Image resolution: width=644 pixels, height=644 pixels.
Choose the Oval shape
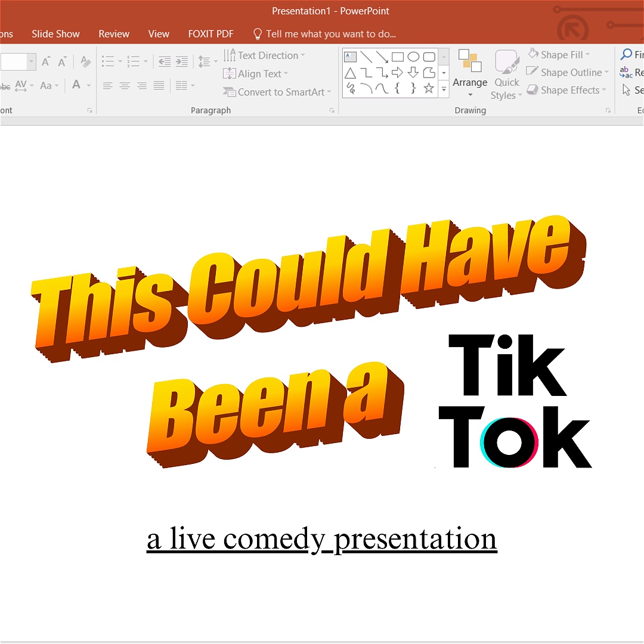(x=413, y=57)
